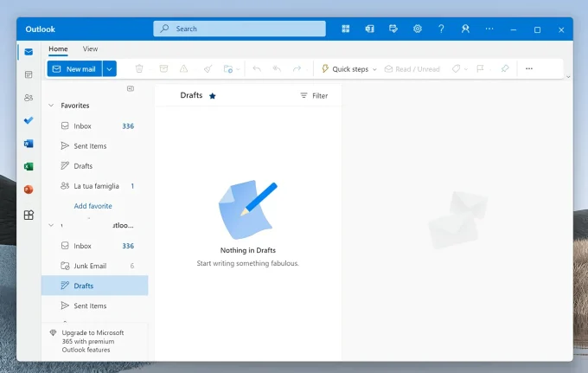Hide the folder navigation pane
This screenshot has height=373, width=588.
click(x=131, y=88)
